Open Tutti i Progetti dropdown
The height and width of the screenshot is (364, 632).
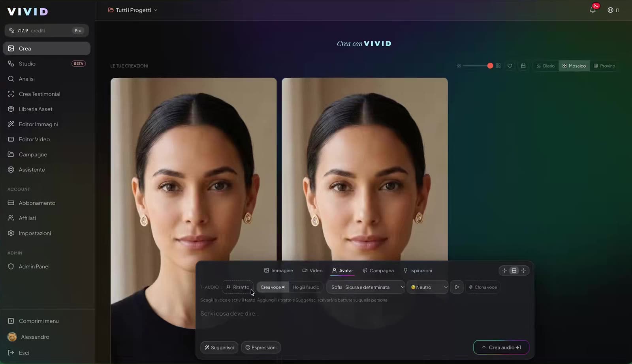pos(133,10)
